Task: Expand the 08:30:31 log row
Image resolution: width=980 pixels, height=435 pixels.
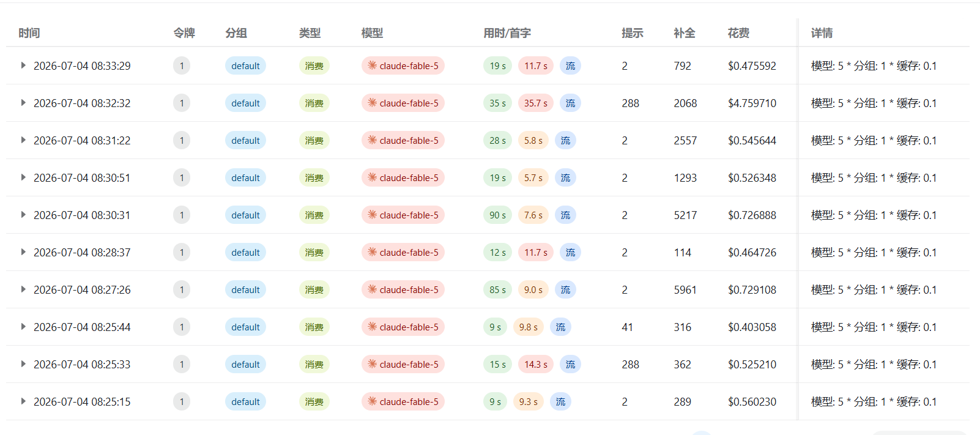Action: pyautogui.click(x=23, y=215)
